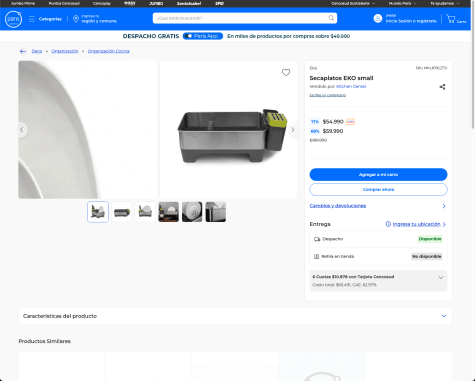
Task: Open the Easy logo in top bar
Action: click(130, 3)
